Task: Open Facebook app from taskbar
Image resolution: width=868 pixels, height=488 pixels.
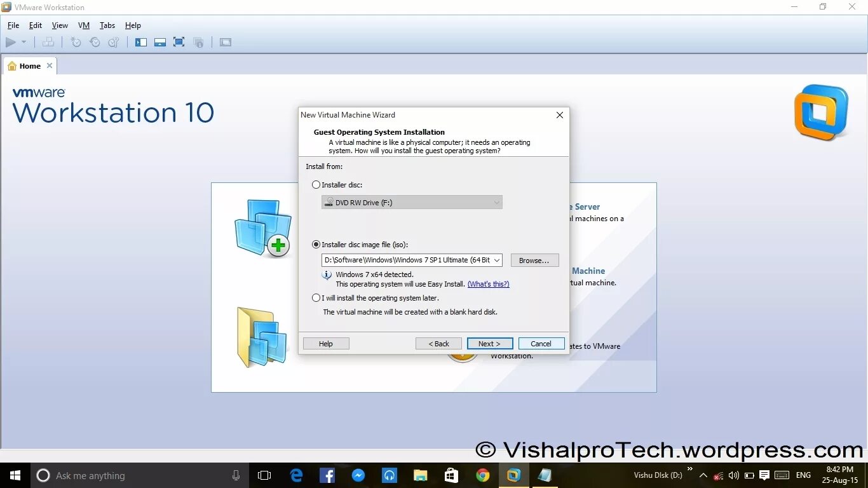Action: pos(327,475)
